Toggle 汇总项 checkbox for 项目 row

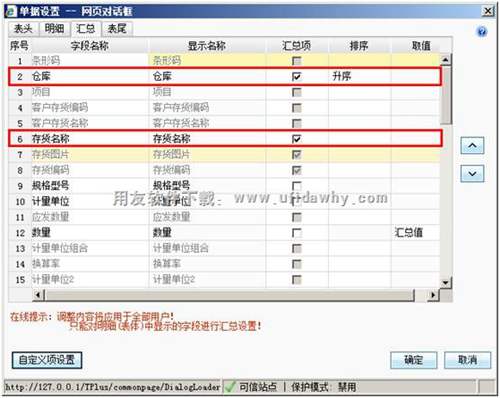pos(296,92)
